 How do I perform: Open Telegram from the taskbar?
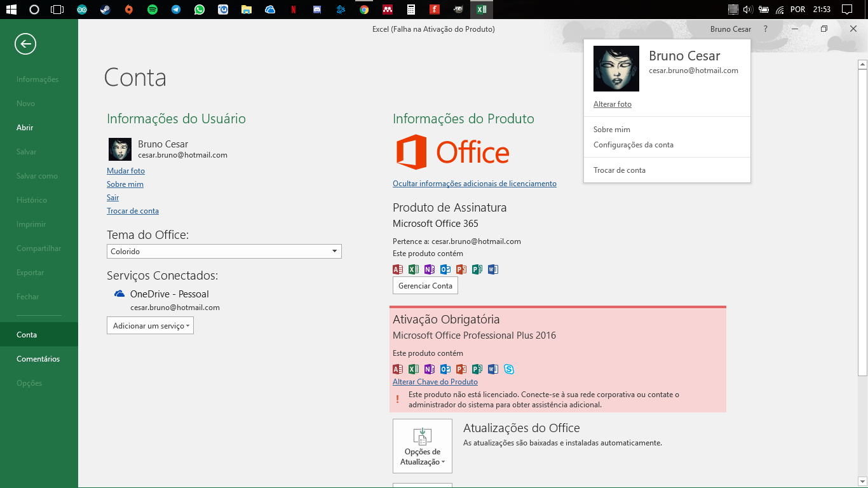point(175,10)
